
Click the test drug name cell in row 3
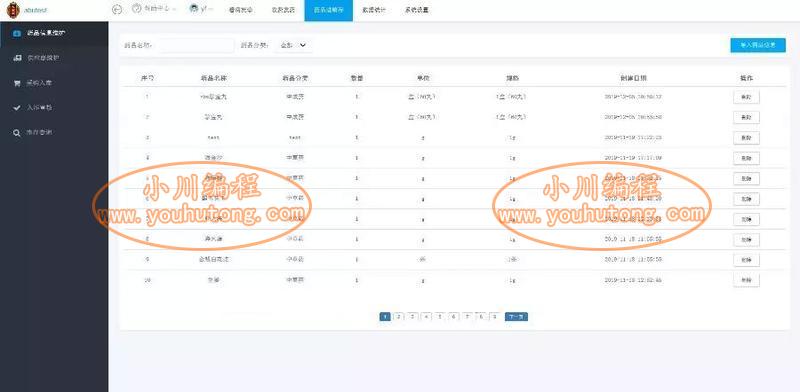tap(213, 137)
